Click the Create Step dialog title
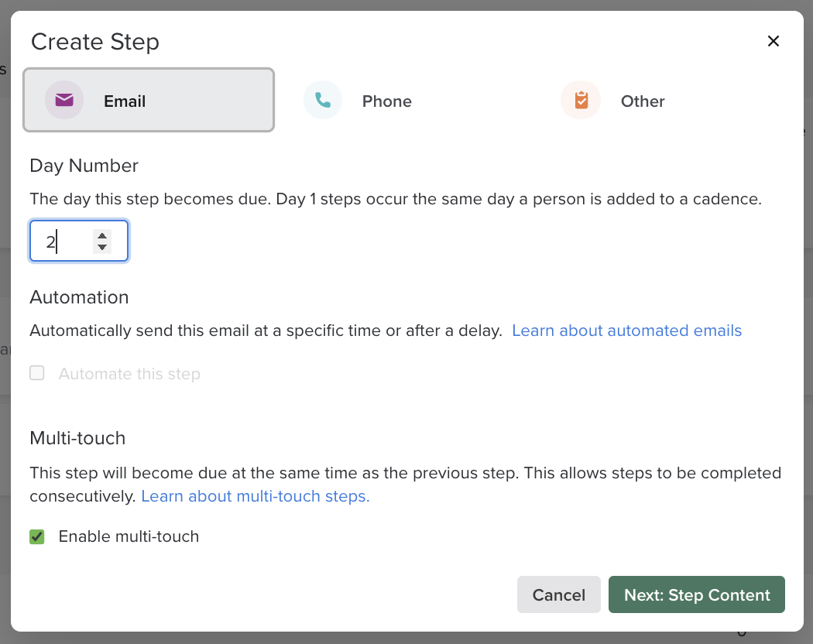 click(95, 41)
